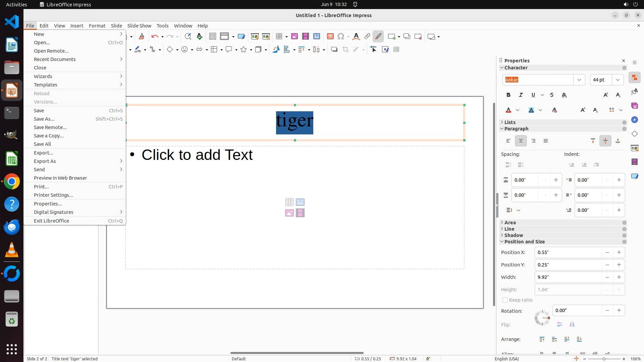Insert a table from toolbar
This screenshot has height=362, width=644.
tap(278, 37)
